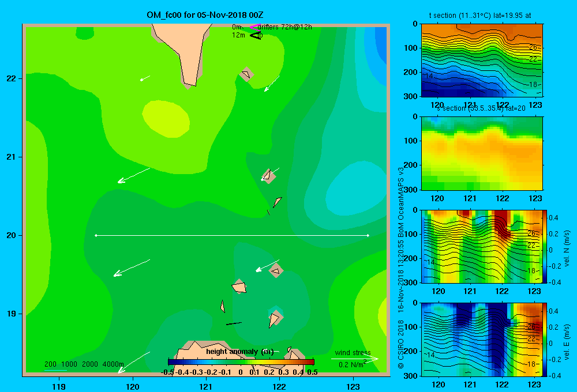
Task: Click the 0.4 tick on the vel. N scale
Action: pos(553,218)
